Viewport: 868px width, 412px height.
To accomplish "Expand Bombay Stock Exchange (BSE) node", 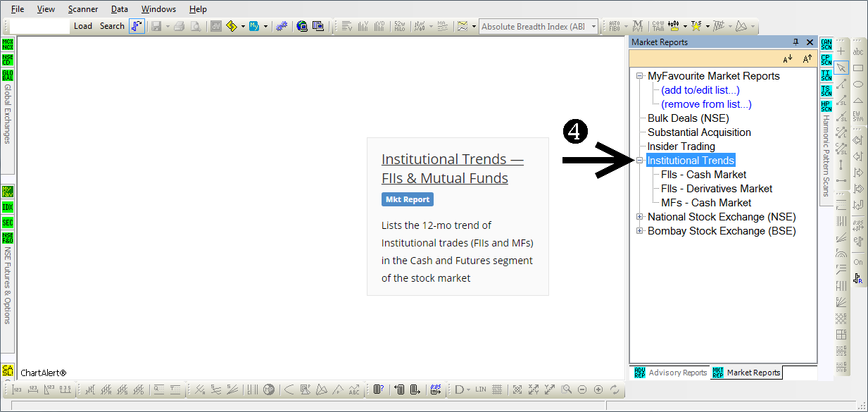I will (x=640, y=231).
